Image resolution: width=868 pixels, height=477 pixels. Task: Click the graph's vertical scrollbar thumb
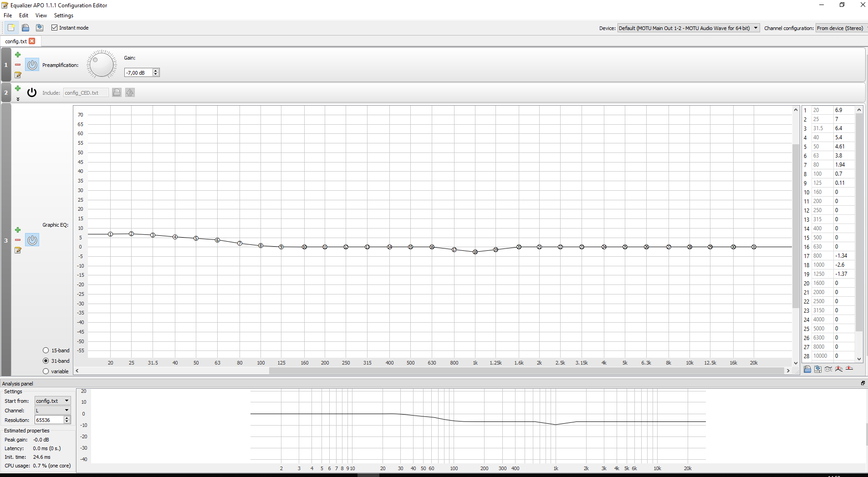pyautogui.click(x=796, y=226)
